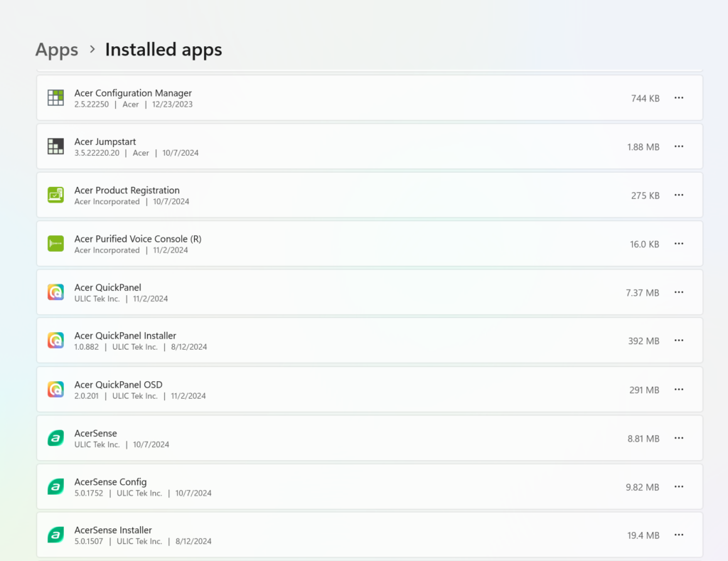Click the Acer Configuration Manager app icon

(x=55, y=98)
